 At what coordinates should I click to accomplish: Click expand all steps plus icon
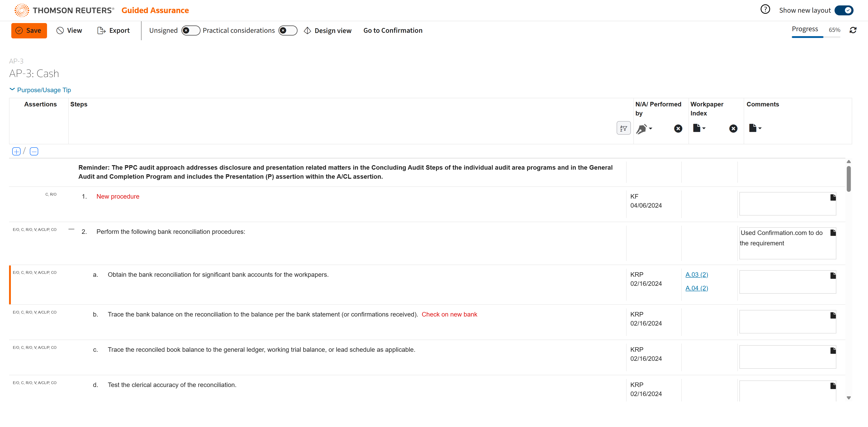coord(16,152)
